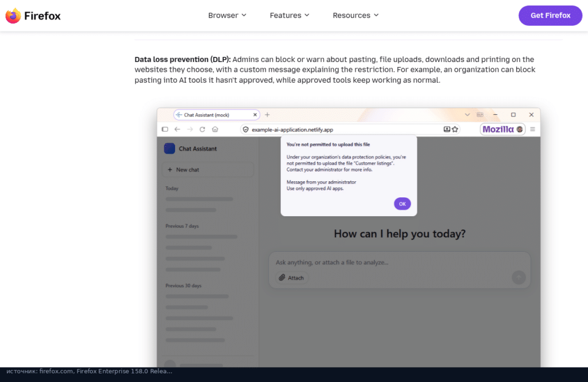Toggle the sidebar icon in browser toolbar
This screenshot has height=382, width=588.
click(165, 129)
